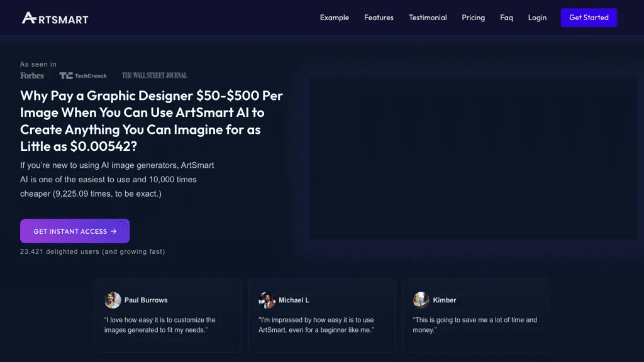Viewport: 644px width, 362px height.
Task: Click the quote "This is going to save me"
Action: click(x=475, y=325)
